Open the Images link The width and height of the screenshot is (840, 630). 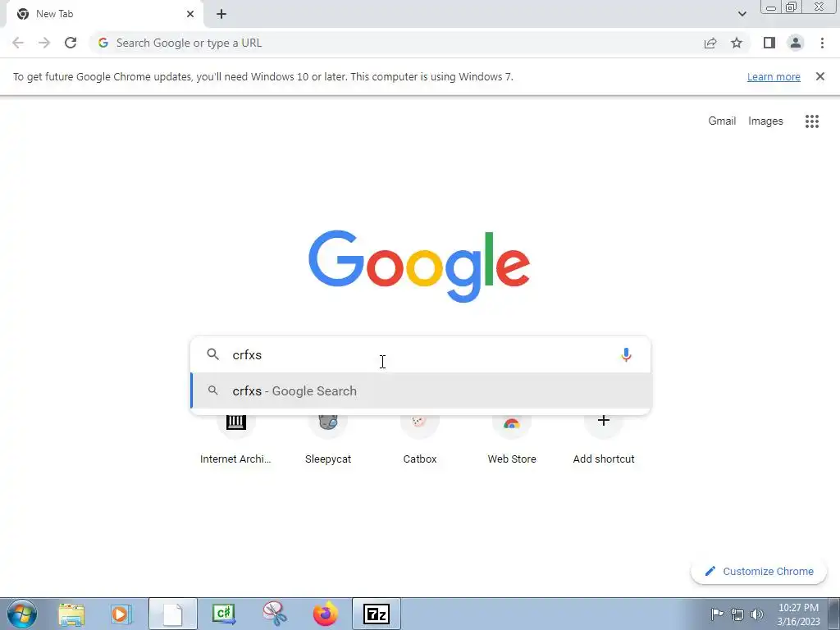coord(765,121)
